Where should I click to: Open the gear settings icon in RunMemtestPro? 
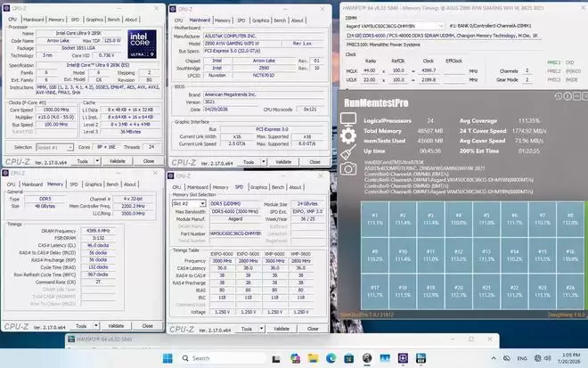point(348,135)
